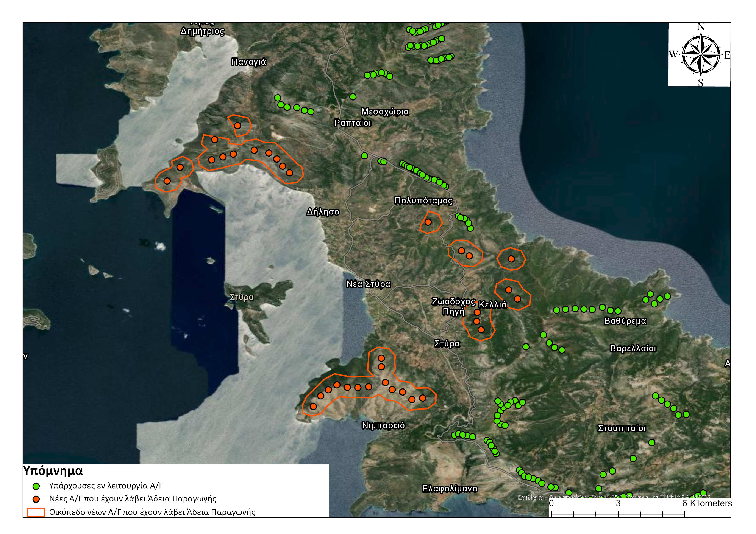Viewport: 756px width, 534px height.
Task: Click the green dot symbol in legend
Action: [x=36, y=486]
